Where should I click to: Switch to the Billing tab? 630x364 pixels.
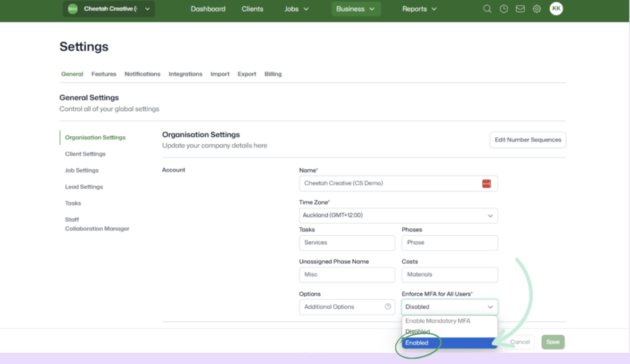273,74
